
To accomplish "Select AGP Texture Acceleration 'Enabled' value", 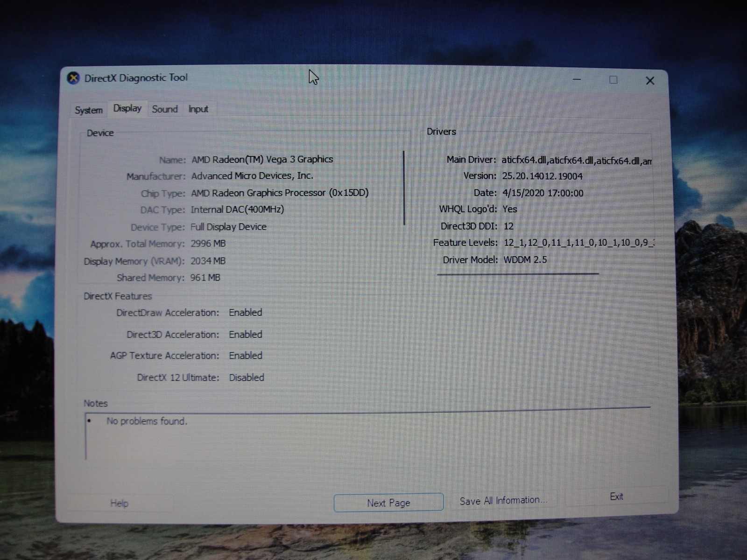I will coord(246,356).
